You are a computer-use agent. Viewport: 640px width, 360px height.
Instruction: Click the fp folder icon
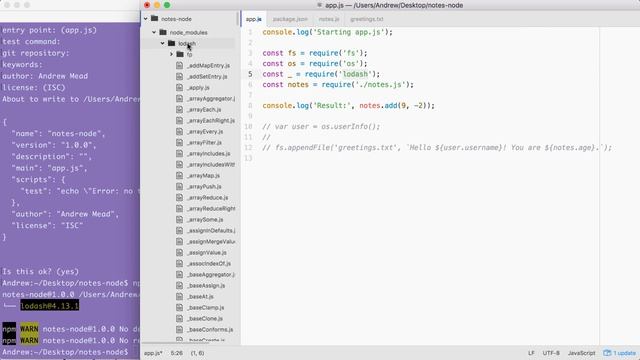point(180,54)
